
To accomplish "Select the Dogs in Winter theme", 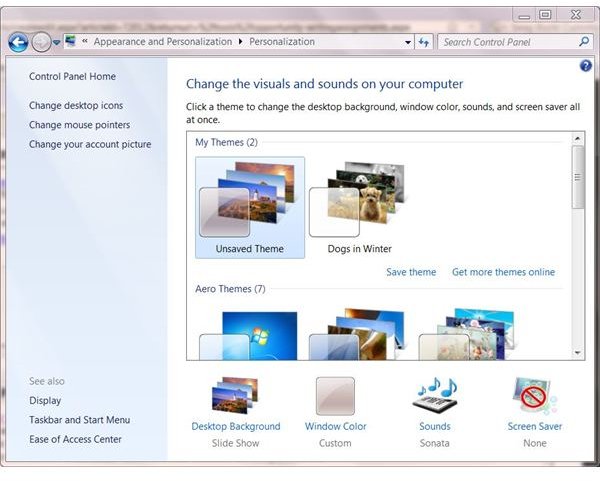I will (359, 207).
